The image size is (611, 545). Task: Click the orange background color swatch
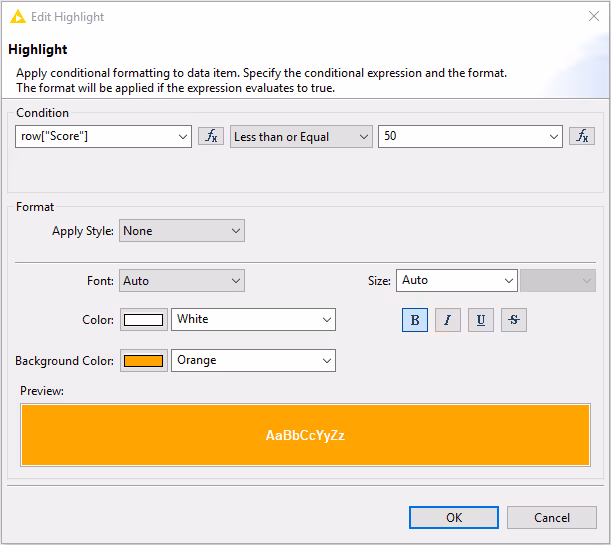pyautogui.click(x=144, y=361)
